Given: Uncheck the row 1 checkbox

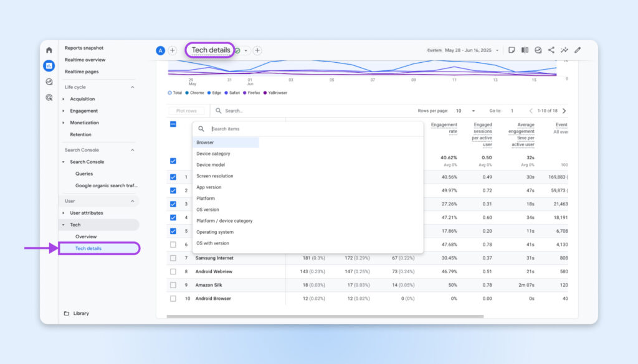Looking at the screenshot, I should tap(173, 177).
